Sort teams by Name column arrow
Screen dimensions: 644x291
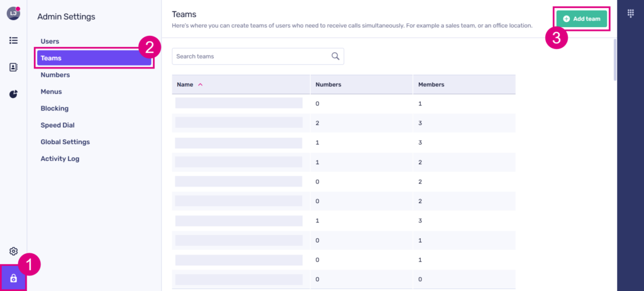pos(200,84)
